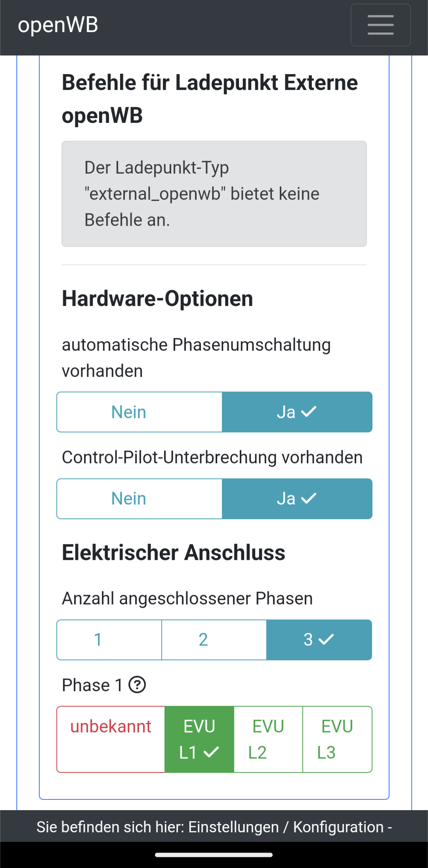Go to openWB home brand link
Screen dimensions: 428x868
58,25
